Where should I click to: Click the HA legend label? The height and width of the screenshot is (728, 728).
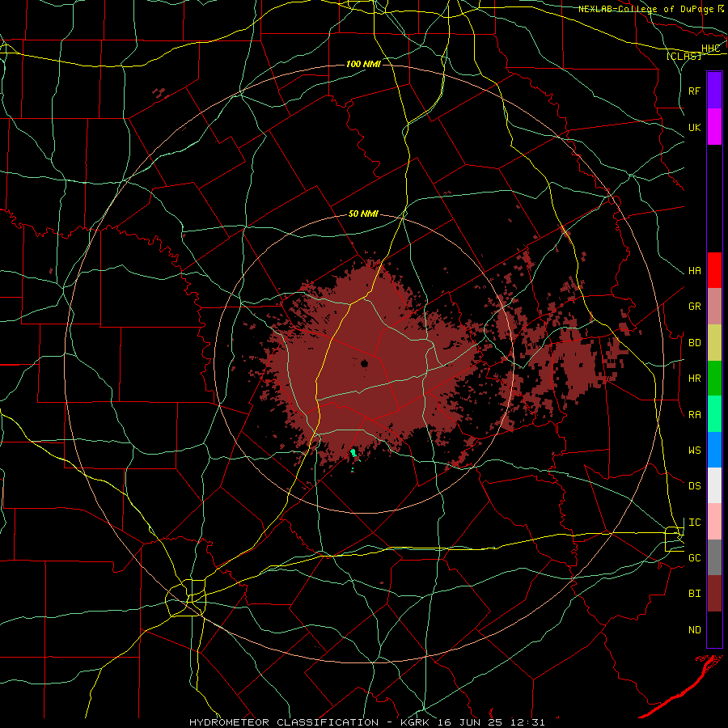click(x=694, y=271)
